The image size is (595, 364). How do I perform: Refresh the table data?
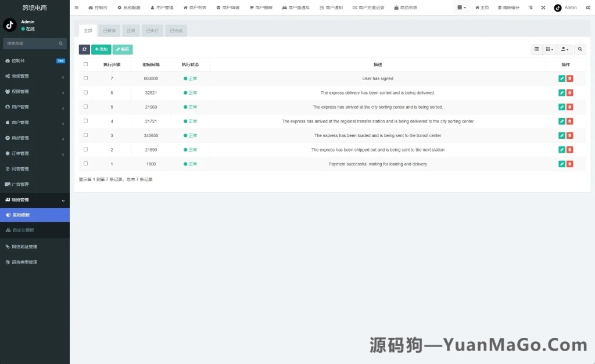tap(84, 49)
